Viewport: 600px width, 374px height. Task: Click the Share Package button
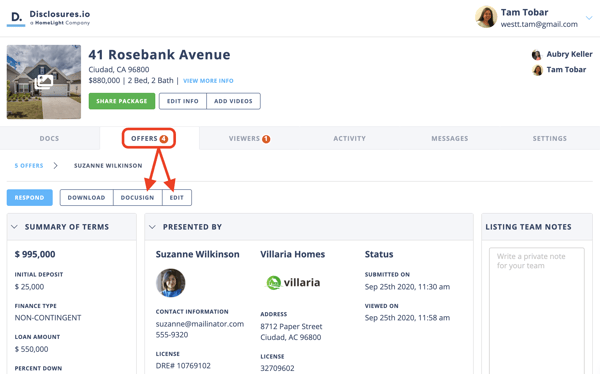[122, 101]
